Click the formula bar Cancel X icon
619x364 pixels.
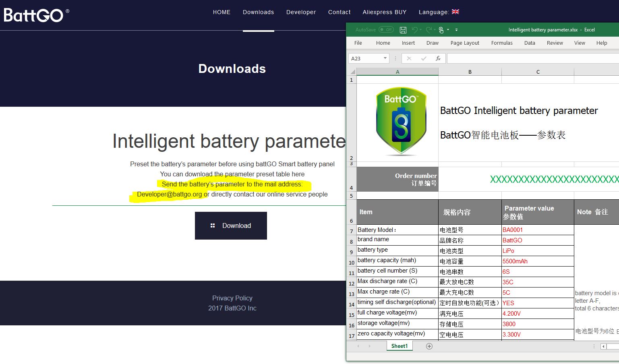click(x=409, y=58)
